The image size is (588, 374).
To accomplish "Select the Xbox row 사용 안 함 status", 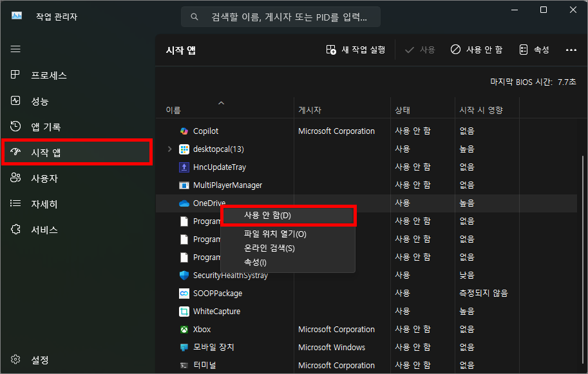I will click(x=413, y=329).
